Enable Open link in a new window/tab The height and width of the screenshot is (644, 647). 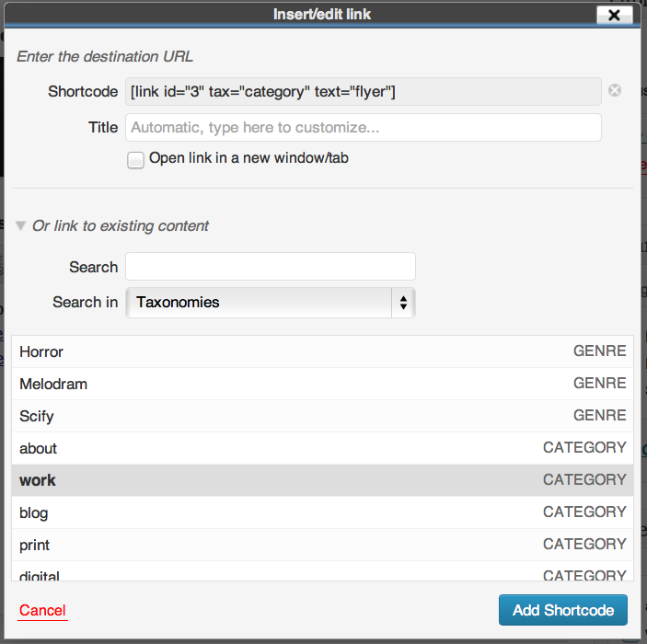click(135, 160)
